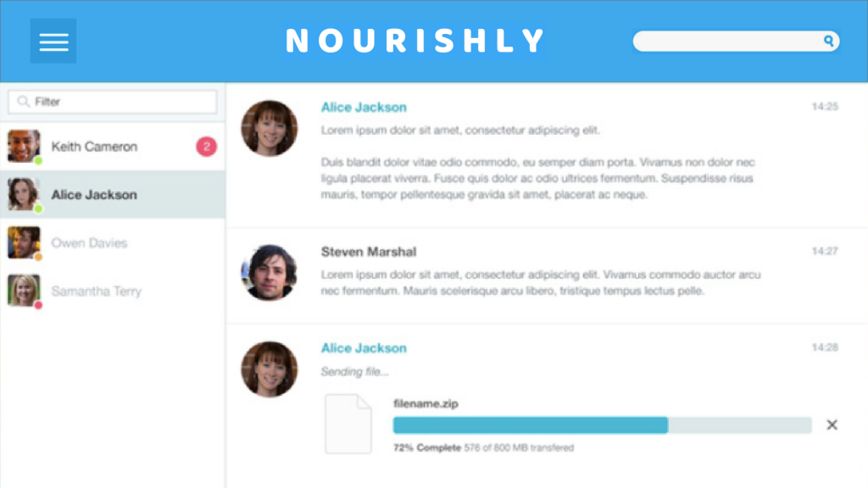Click the Nourishly logo title
868x488 pixels.
tap(415, 41)
